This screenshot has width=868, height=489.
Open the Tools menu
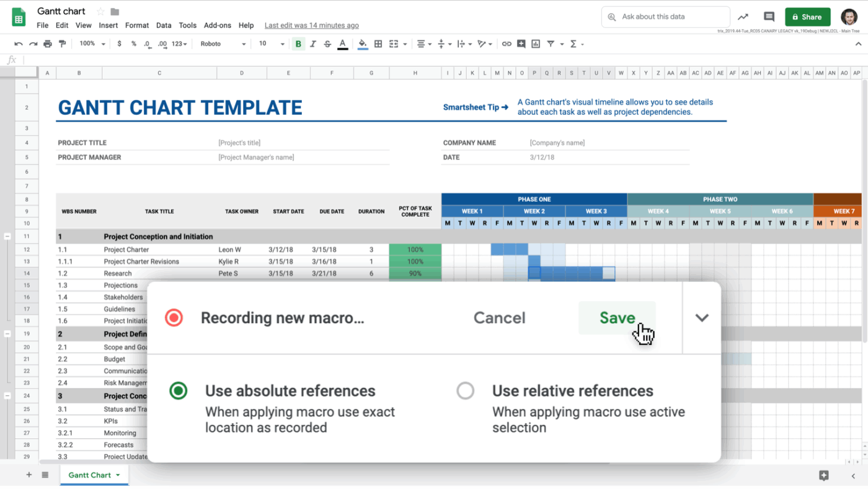click(187, 25)
